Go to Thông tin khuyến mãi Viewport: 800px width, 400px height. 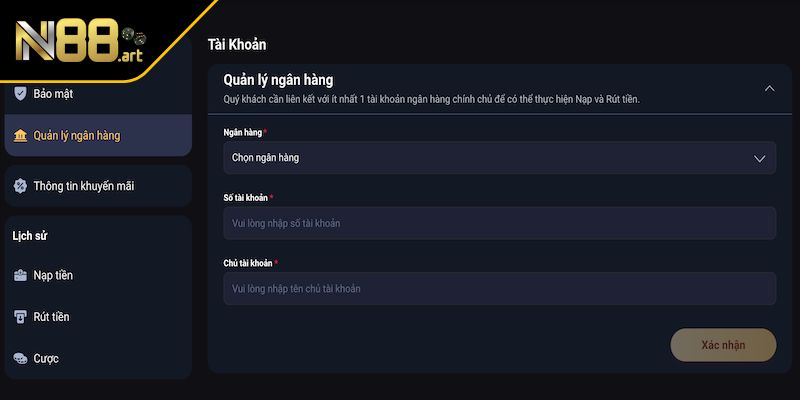[84, 186]
